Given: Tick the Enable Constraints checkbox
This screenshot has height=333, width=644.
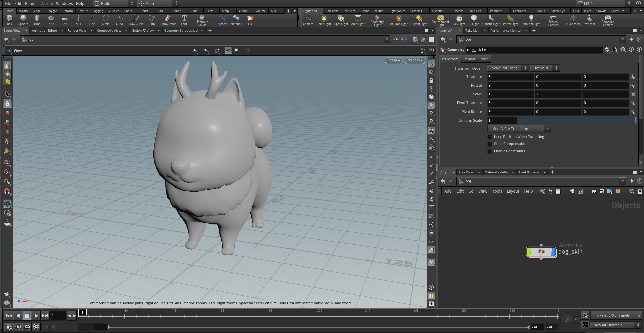Looking at the screenshot, I should pyautogui.click(x=489, y=151).
